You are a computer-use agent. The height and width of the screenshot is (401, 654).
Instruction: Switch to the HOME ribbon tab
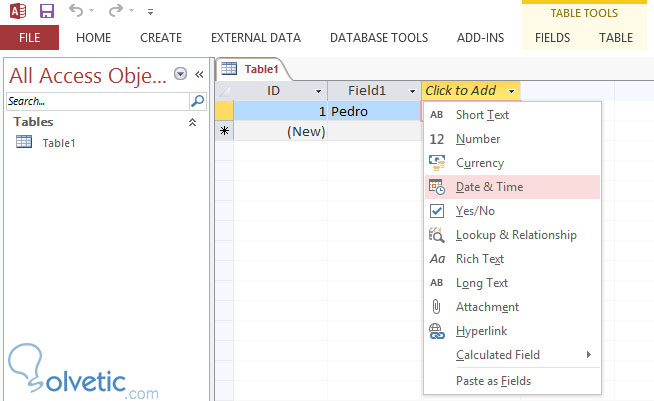(x=93, y=38)
